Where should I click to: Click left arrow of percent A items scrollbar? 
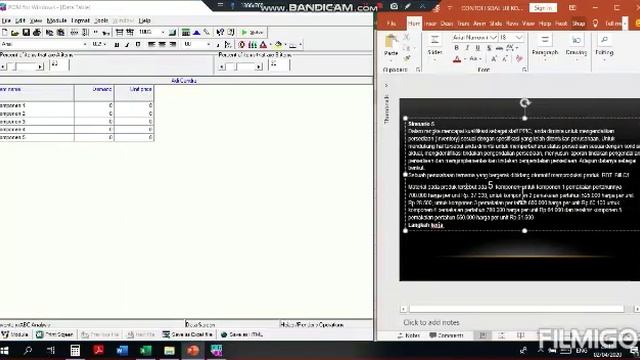3,67
